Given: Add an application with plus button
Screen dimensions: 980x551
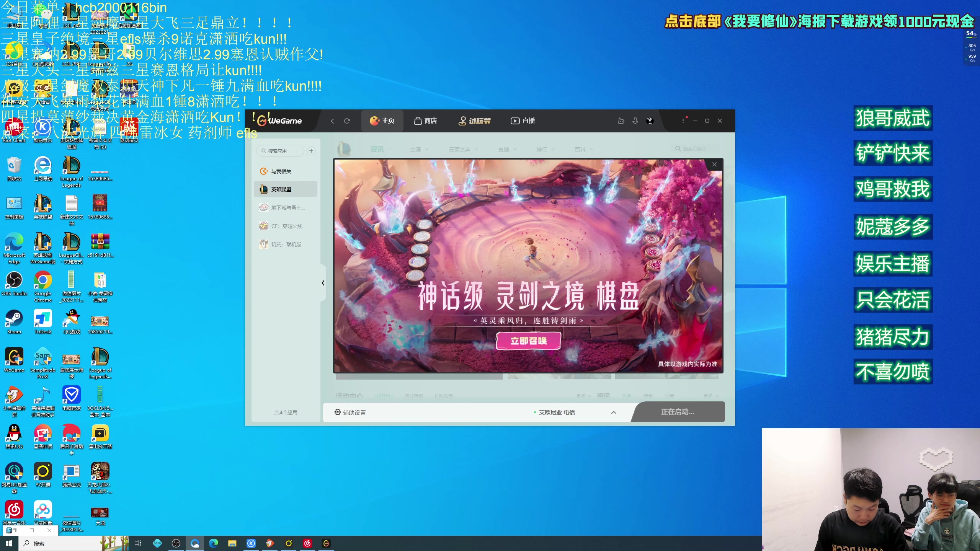Looking at the screenshot, I should (x=311, y=151).
